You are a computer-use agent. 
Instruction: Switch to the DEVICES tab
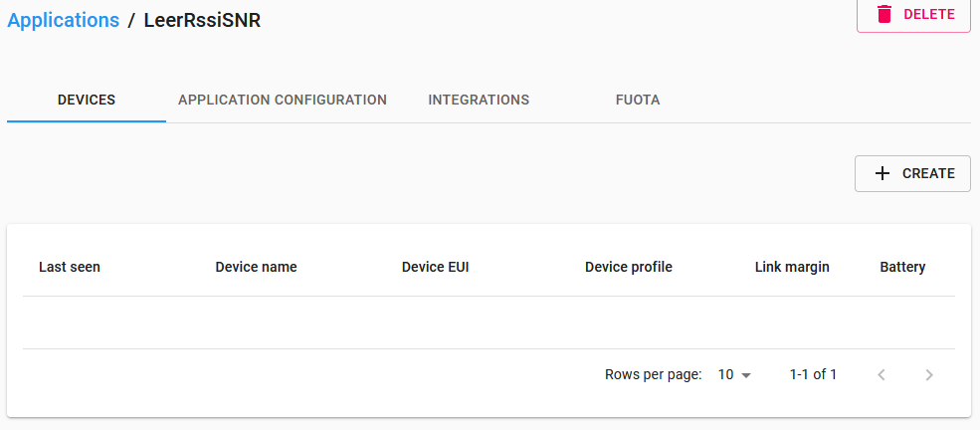(x=87, y=100)
